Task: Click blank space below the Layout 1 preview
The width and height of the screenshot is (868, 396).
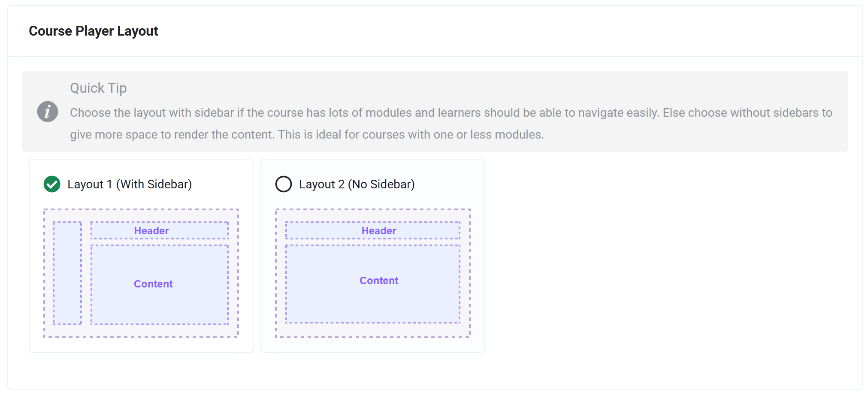Action: click(141, 345)
